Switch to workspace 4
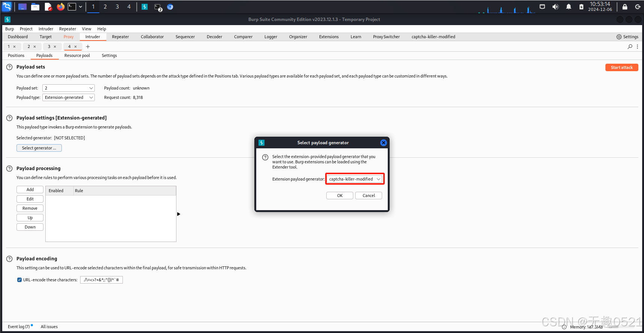 [x=129, y=7]
